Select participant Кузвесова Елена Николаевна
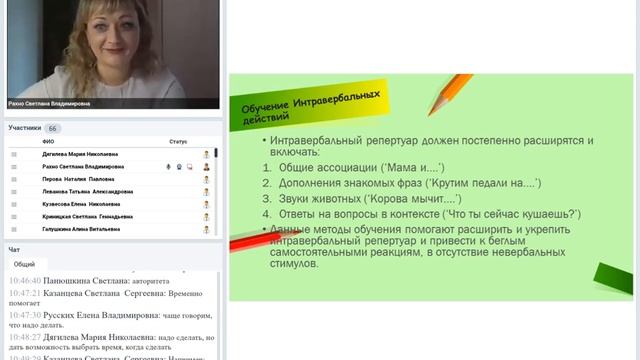The image size is (640, 360). 81,204
